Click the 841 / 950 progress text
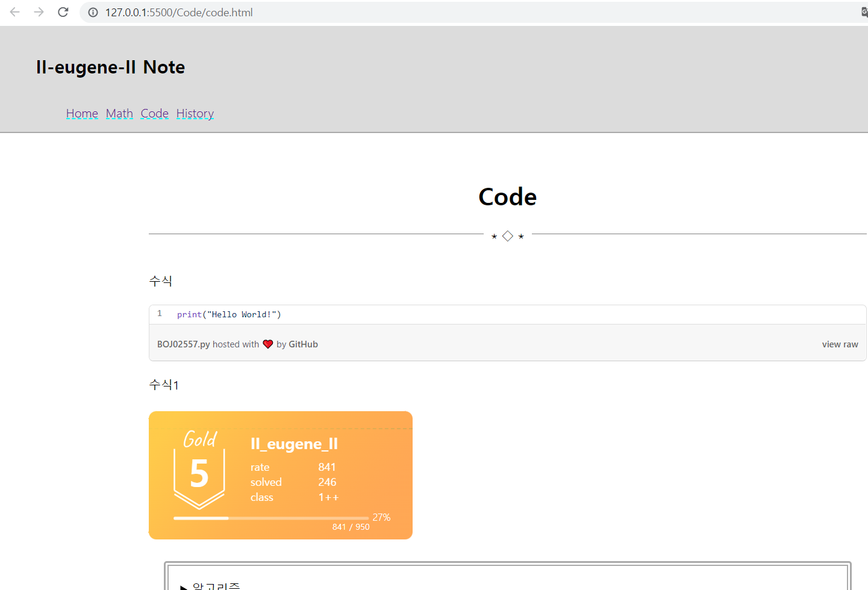Image resolution: width=868 pixels, height=590 pixels. 351,527
